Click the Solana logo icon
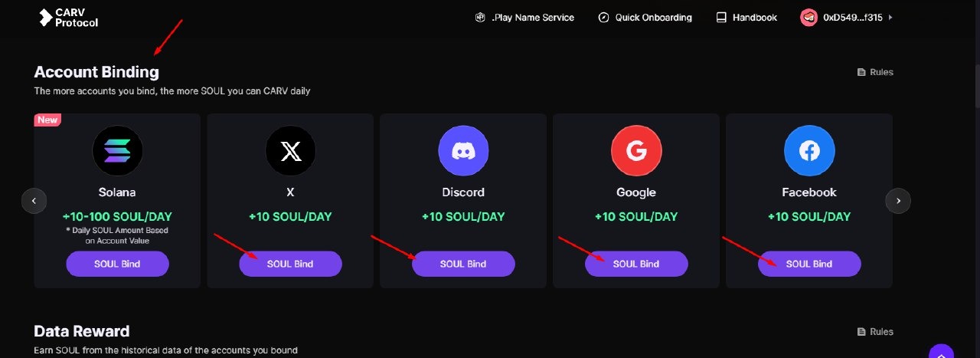Image resolution: width=980 pixels, height=358 pixels. coord(117,151)
